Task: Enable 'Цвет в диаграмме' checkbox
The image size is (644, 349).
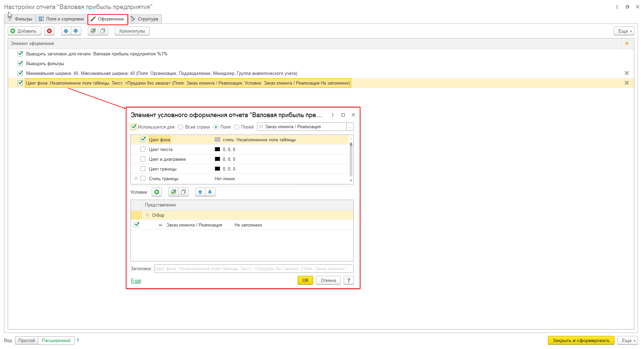Action: pos(143,159)
